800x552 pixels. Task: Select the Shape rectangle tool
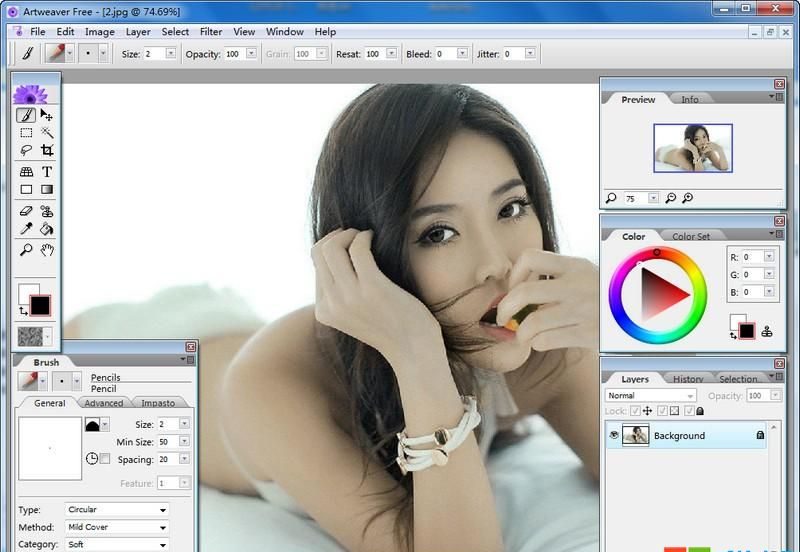[26, 190]
